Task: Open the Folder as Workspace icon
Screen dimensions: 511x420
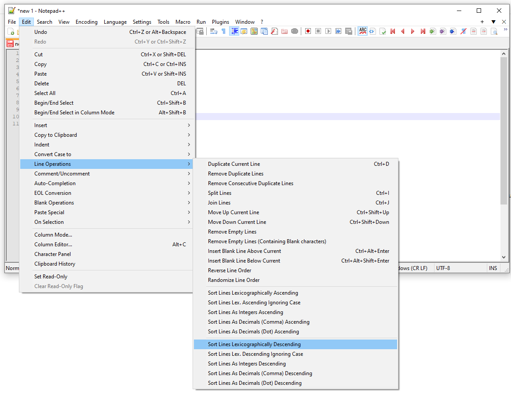Action: coord(285,31)
